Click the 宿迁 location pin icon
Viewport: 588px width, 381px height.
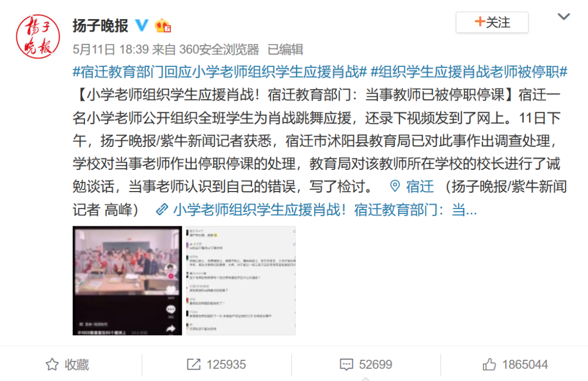(x=395, y=186)
